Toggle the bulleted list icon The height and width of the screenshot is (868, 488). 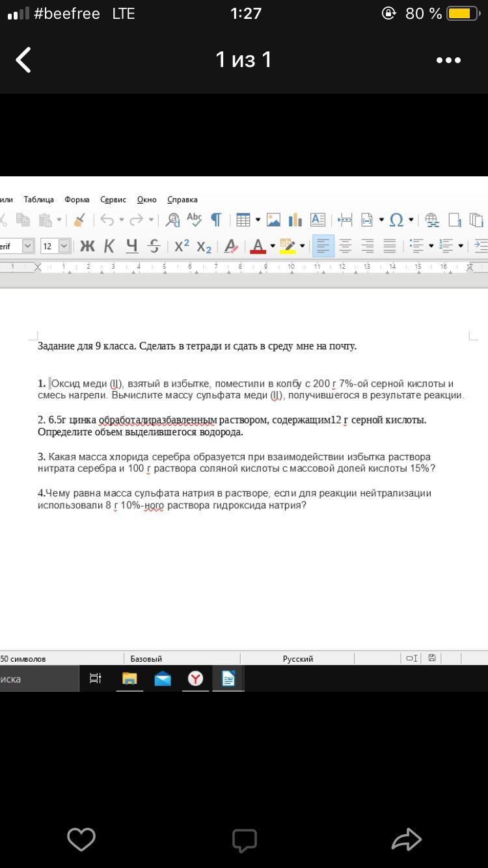click(x=417, y=246)
